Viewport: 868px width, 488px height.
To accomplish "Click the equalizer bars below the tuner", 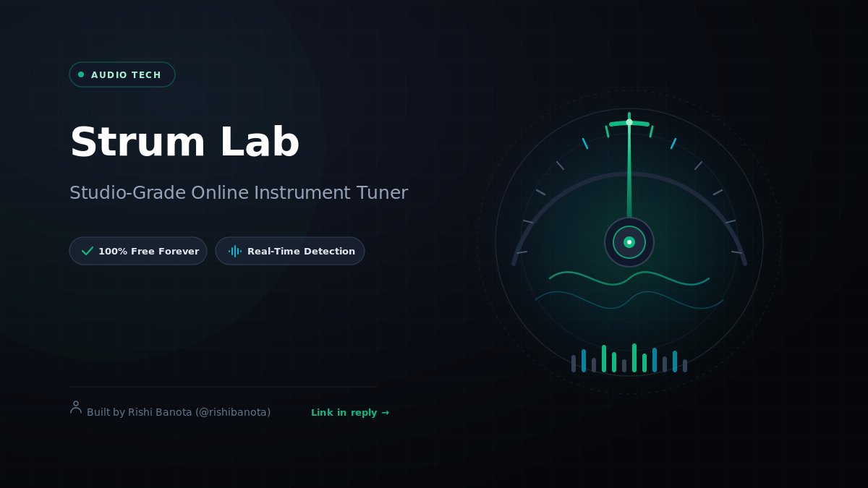I will (x=629, y=358).
